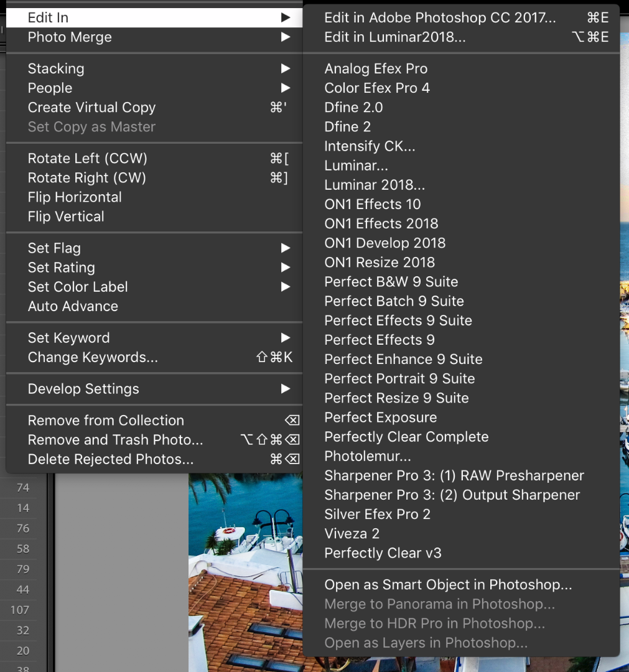Select Remove from Collection
The width and height of the screenshot is (629, 672).
coord(106,421)
